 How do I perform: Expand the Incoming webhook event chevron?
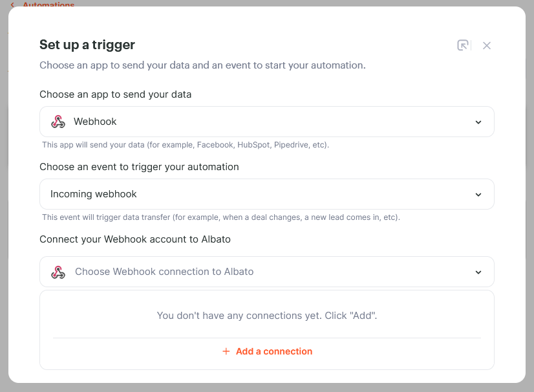478,195
